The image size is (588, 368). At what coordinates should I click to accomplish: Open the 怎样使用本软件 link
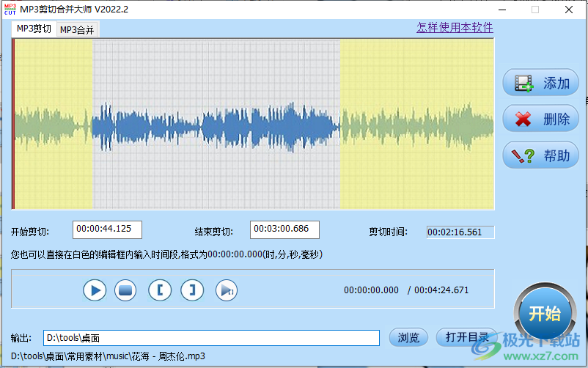coord(455,28)
